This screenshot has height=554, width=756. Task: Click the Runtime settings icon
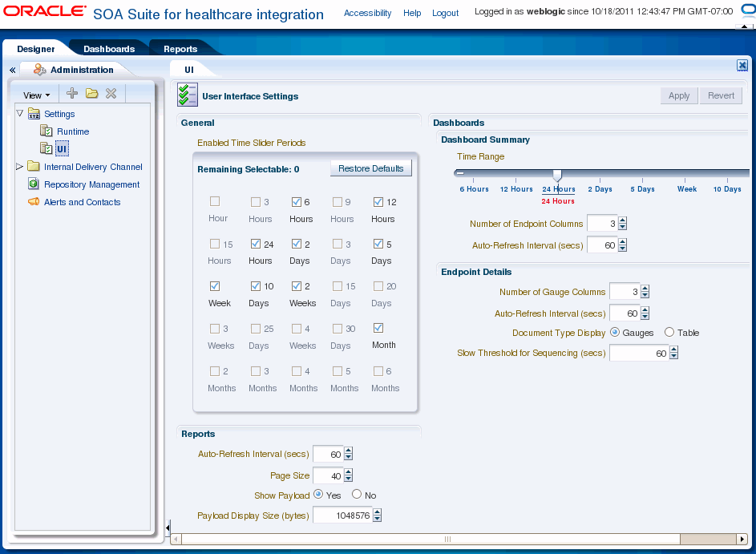pos(46,131)
